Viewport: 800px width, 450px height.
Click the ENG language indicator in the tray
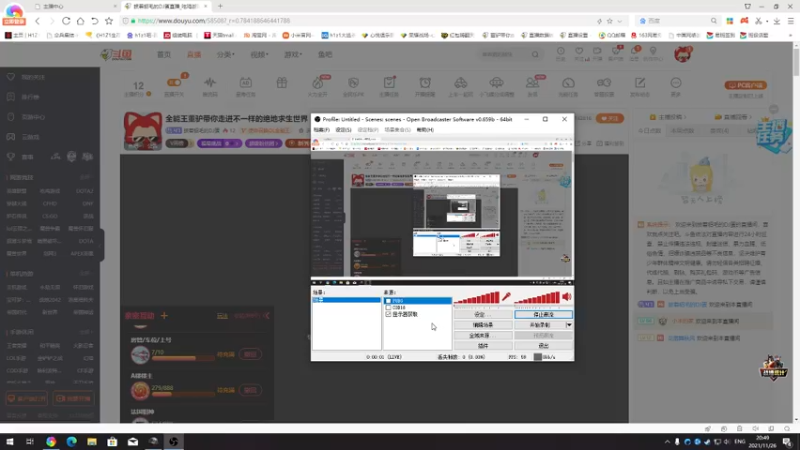pyautogui.click(x=739, y=442)
